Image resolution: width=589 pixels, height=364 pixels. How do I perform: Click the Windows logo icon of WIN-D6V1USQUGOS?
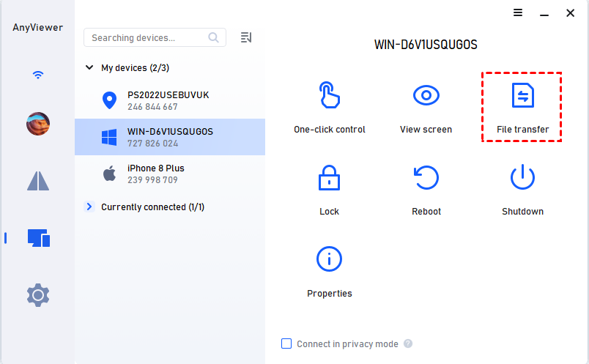[x=109, y=137]
